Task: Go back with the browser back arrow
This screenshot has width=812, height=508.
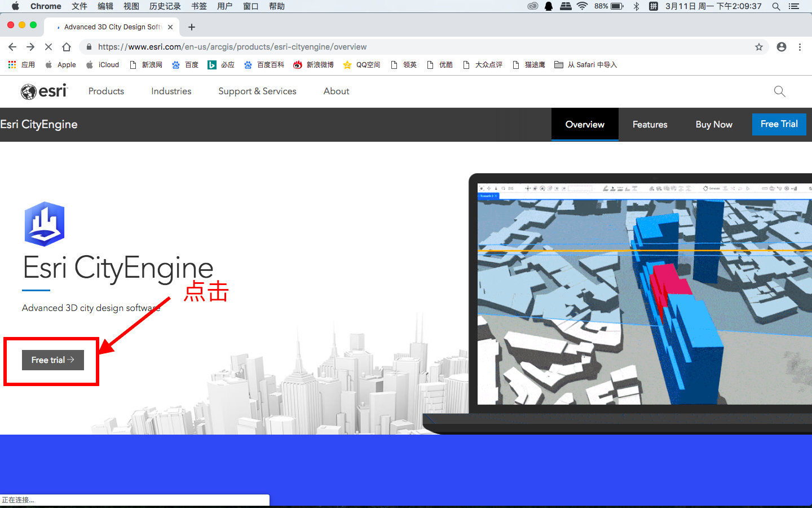Action: tap(12, 47)
